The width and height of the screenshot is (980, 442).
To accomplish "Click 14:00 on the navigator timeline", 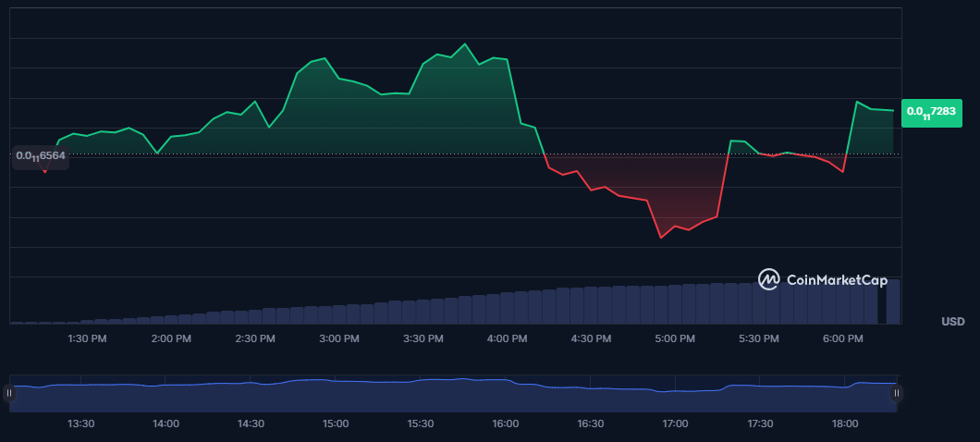I will (165, 424).
